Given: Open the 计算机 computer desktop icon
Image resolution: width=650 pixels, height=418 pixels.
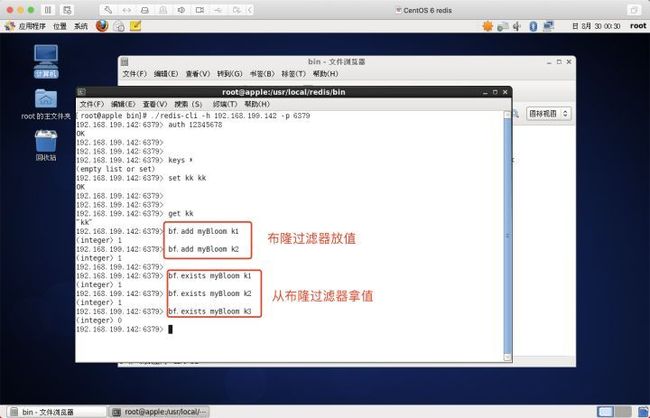Looking at the screenshot, I should [x=46, y=61].
